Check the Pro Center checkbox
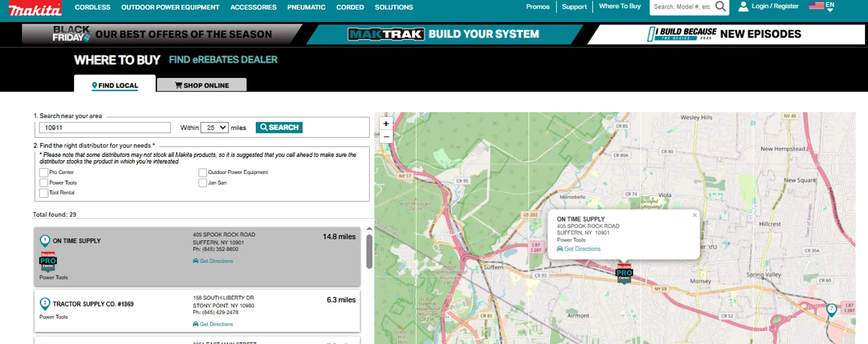Viewport: 868px width, 344px height. pyautogui.click(x=43, y=172)
